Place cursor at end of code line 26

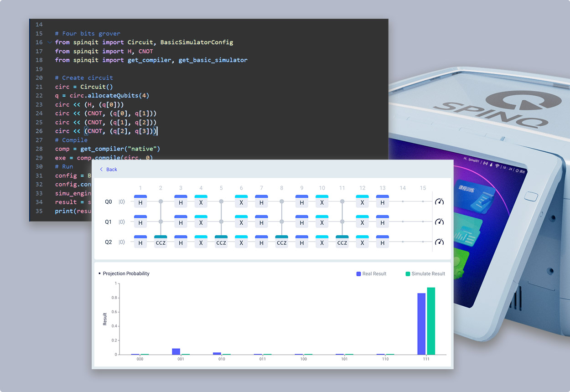click(157, 131)
